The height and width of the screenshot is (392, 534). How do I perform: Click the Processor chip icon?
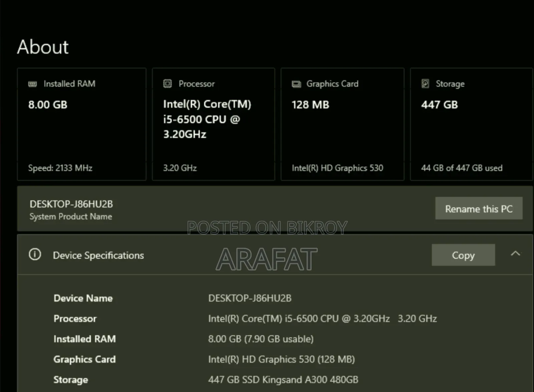[167, 83]
